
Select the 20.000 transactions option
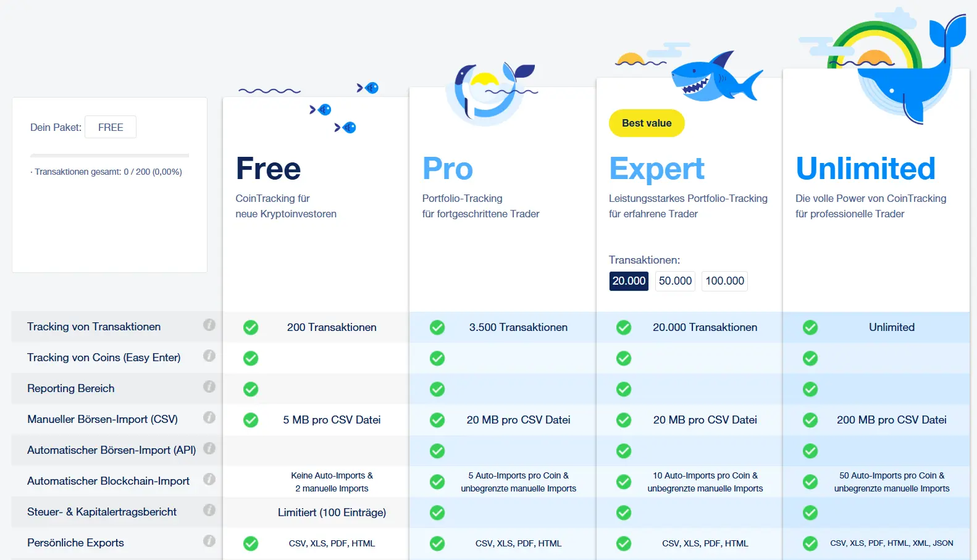[x=629, y=281]
